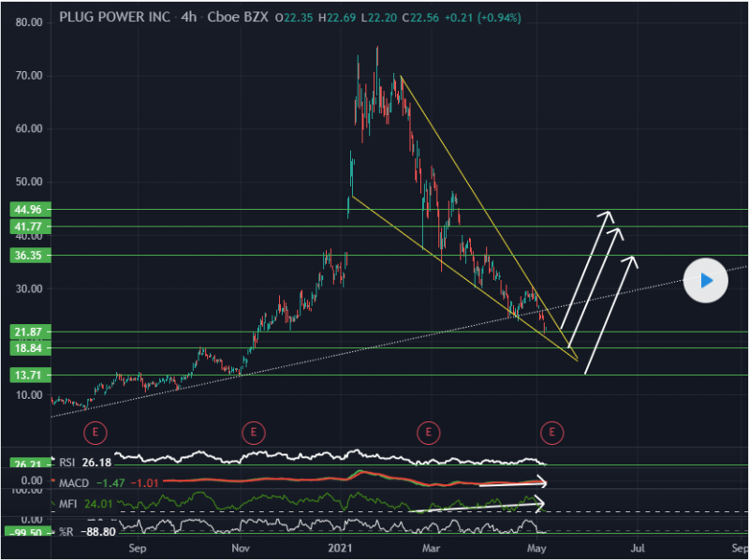Click the 18.84 price axis label
The image size is (749, 560).
click(x=24, y=347)
